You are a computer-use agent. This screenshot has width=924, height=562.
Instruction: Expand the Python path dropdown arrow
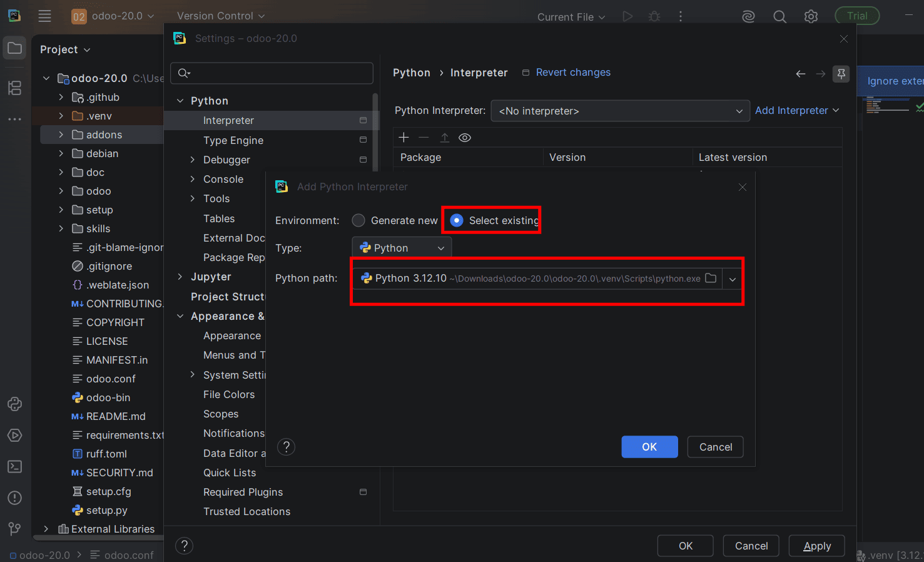733,278
